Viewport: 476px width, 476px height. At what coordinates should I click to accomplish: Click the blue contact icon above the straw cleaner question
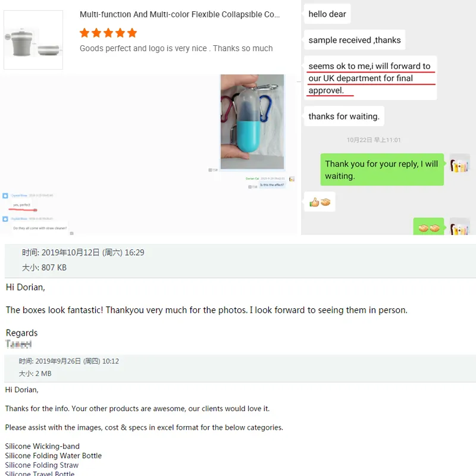(5, 219)
